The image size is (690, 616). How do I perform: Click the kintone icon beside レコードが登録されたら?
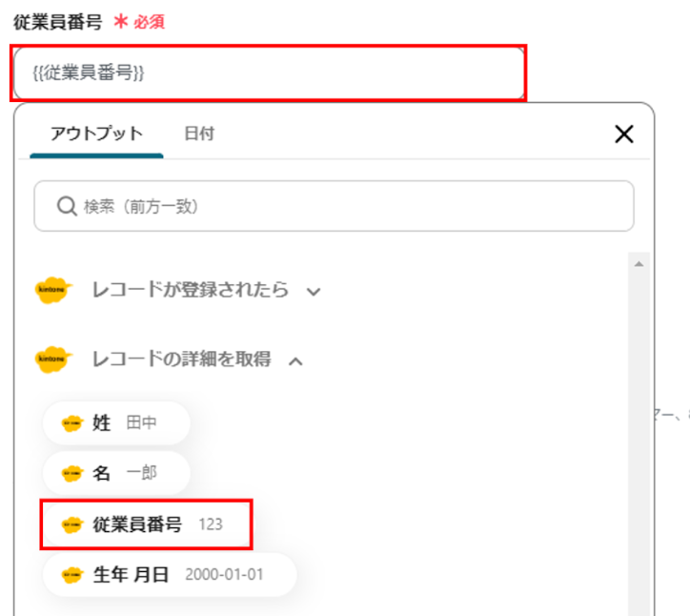[53, 290]
